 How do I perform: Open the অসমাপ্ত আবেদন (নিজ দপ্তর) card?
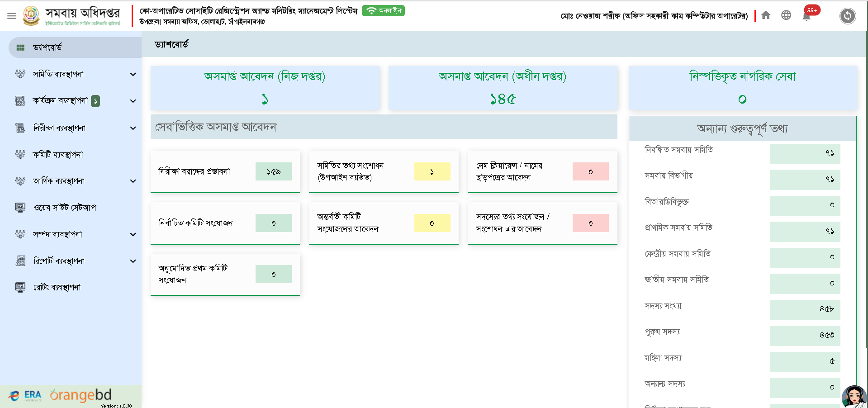pyautogui.click(x=265, y=88)
